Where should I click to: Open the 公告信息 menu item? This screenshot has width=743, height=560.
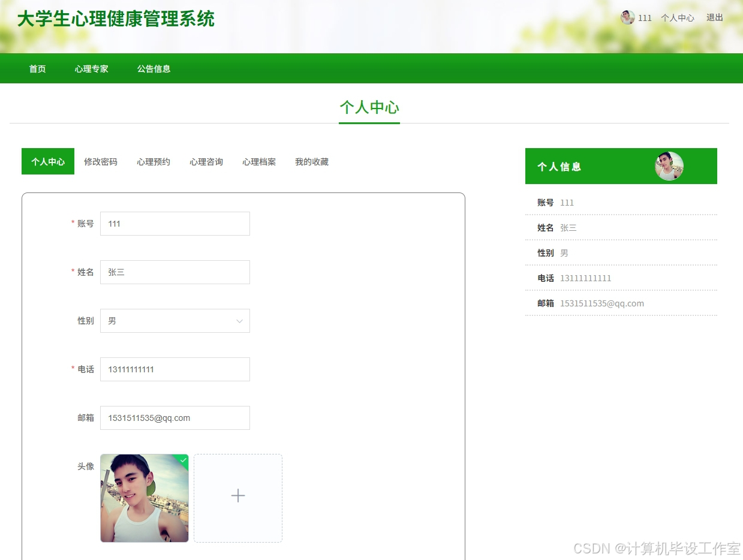(154, 68)
